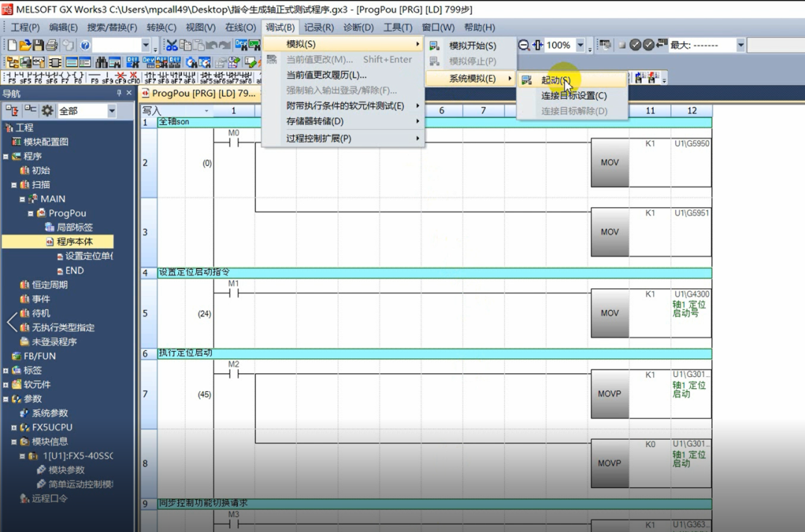The image size is (805, 532).
Task: Expand the 标签 tree node
Action: [x=6, y=370]
